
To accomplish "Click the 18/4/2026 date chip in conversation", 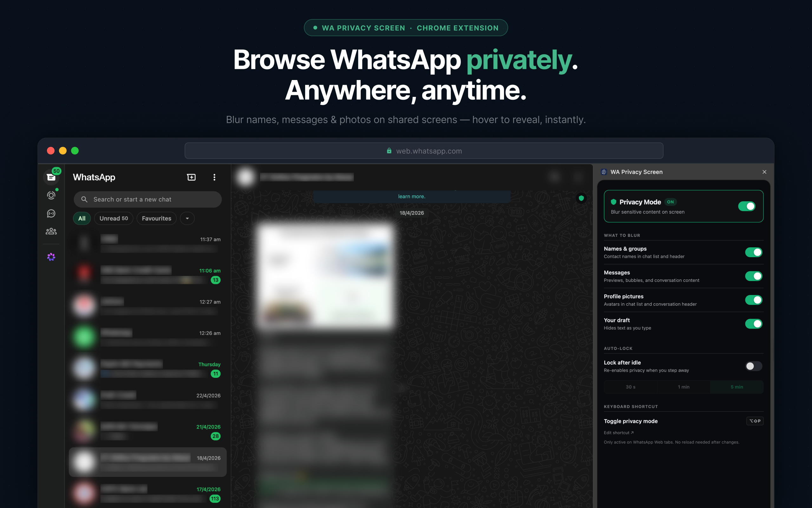I will 412,213.
